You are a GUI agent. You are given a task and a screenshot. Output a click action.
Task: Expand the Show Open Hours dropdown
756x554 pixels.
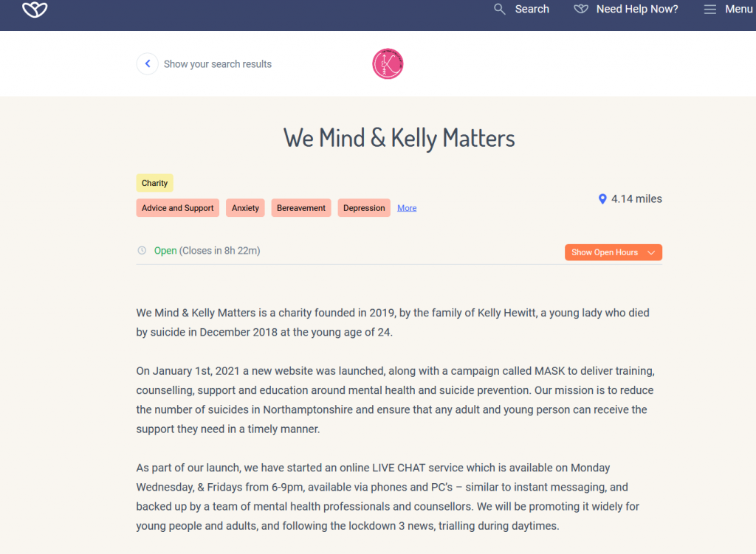(605, 252)
